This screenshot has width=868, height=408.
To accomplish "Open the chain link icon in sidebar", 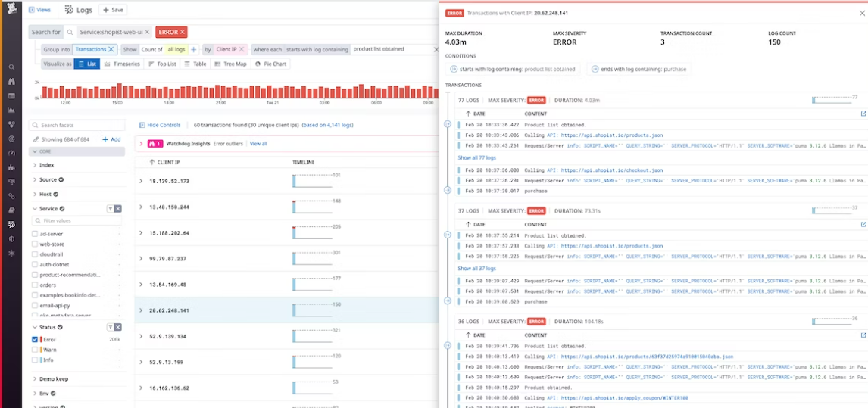I will pos(11,195).
